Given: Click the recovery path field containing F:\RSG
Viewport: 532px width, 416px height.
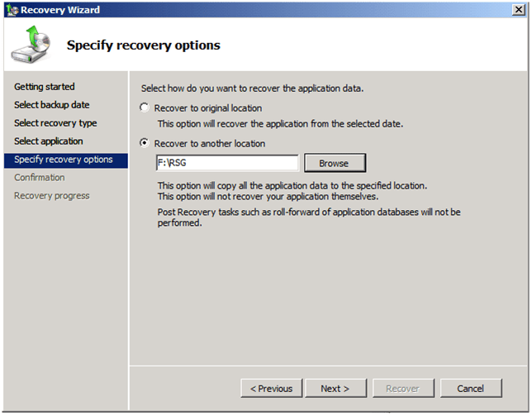Looking at the screenshot, I should pyautogui.click(x=226, y=163).
